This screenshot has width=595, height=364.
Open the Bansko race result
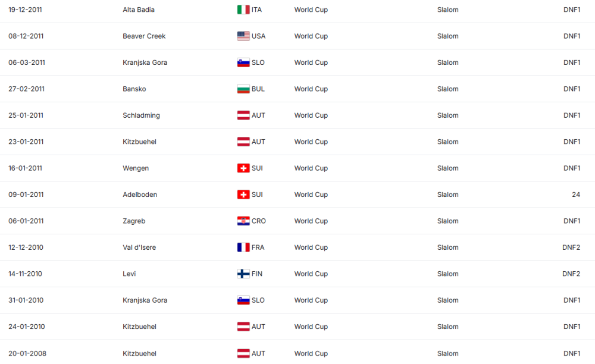click(x=134, y=89)
